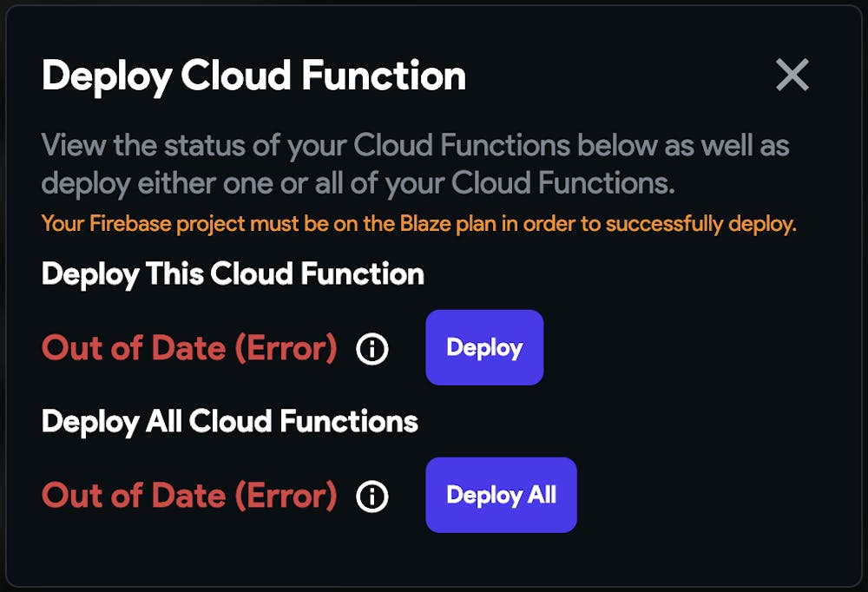The width and height of the screenshot is (868, 592).
Task: Click "Out of Date" under Deploy This Cloud Function
Action: [120, 348]
